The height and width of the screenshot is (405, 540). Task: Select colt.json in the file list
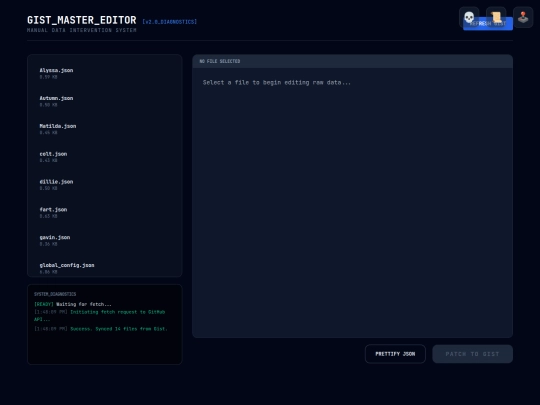[x=104, y=157]
